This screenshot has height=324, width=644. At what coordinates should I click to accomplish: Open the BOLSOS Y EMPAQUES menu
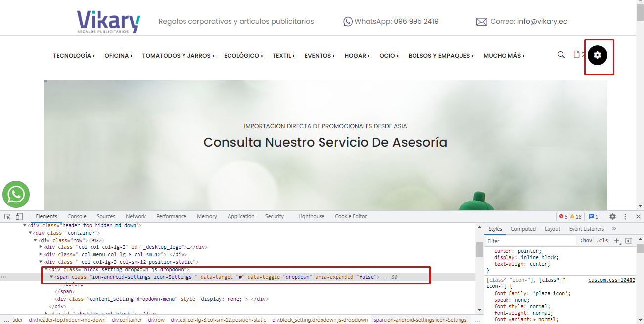click(x=441, y=56)
